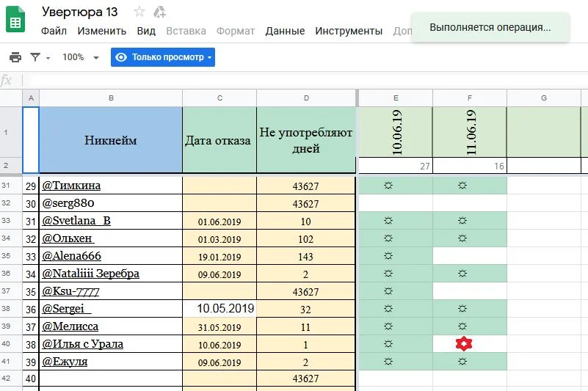Click the 11.06.19 sun mark for @Sergei_
The height and width of the screenshot is (391, 588).
tap(462, 309)
